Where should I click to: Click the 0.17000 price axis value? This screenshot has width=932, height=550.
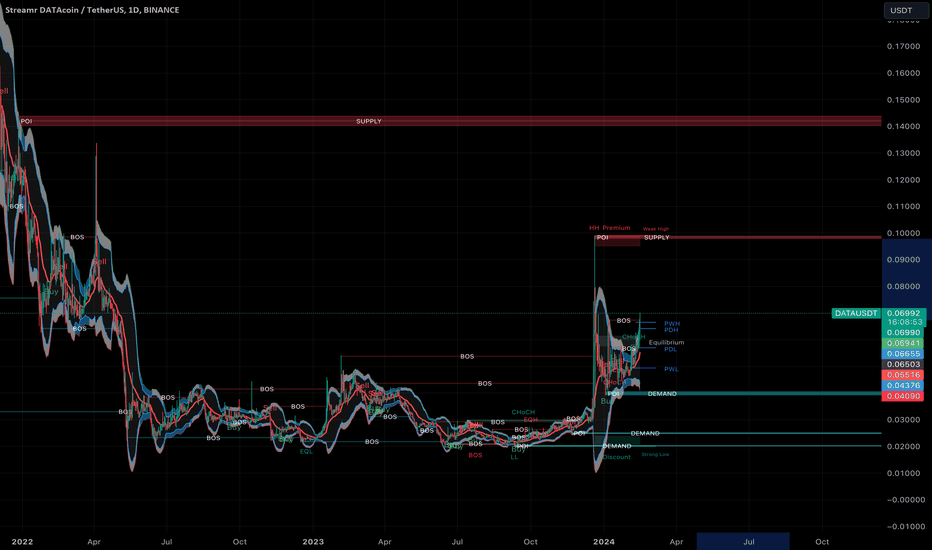coord(903,46)
